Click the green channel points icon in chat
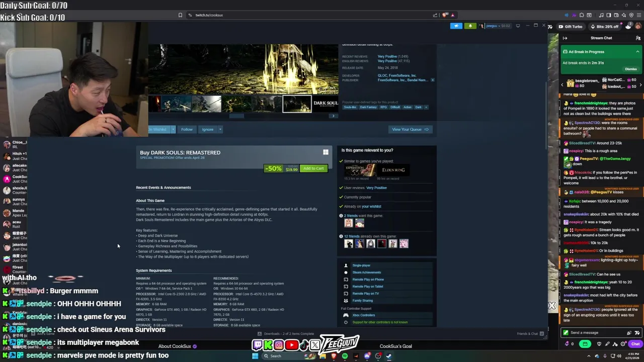This screenshot has height=362, width=644. point(585,344)
